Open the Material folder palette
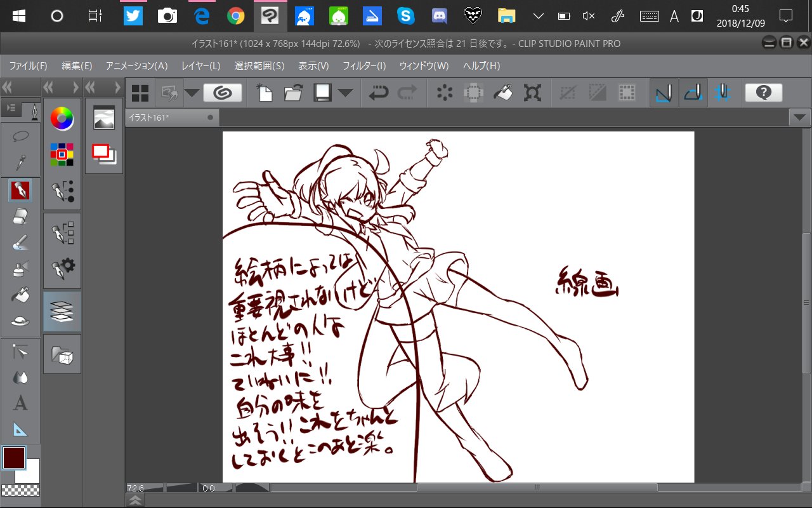 point(62,354)
